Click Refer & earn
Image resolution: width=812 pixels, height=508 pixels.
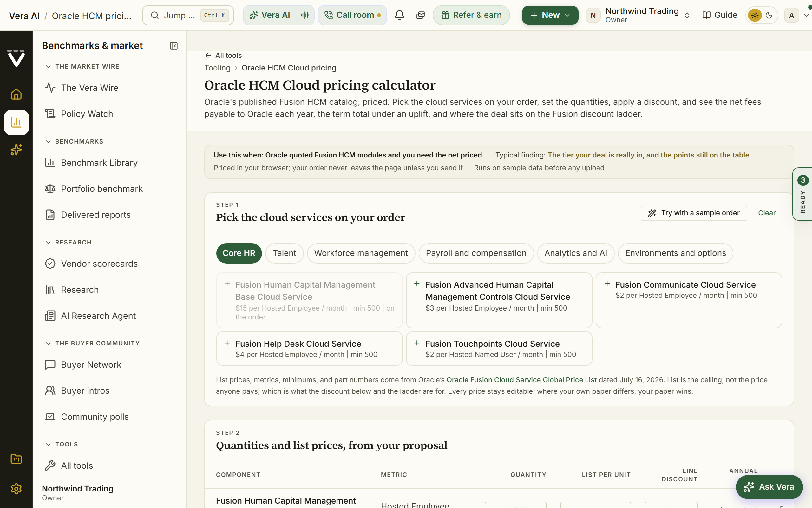click(x=471, y=15)
